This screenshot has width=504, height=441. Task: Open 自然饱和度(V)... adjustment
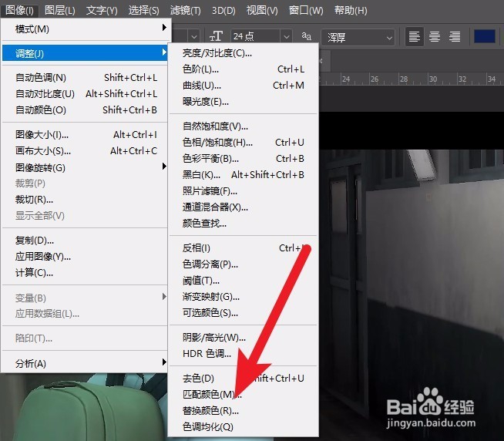pos(244,126)
